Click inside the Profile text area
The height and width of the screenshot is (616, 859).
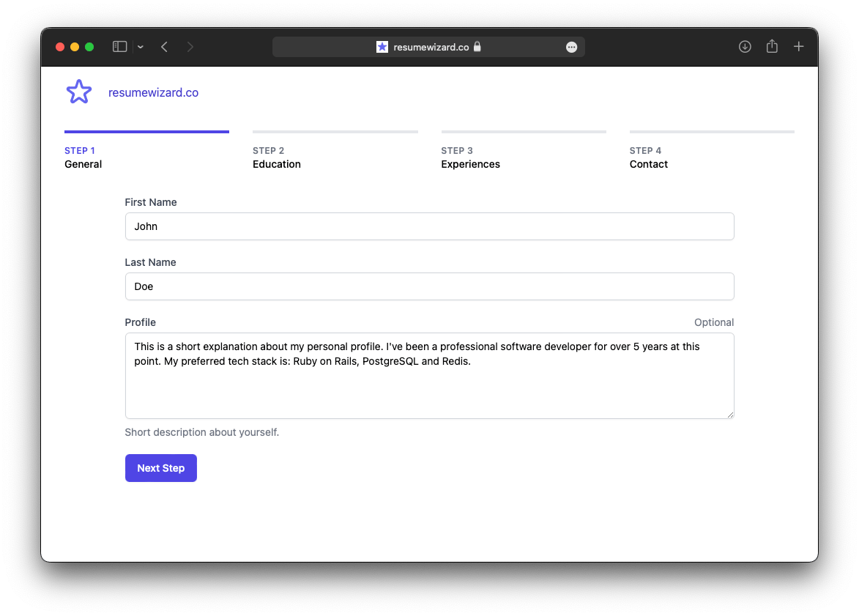pyautogui.click(x=429, y=376)
